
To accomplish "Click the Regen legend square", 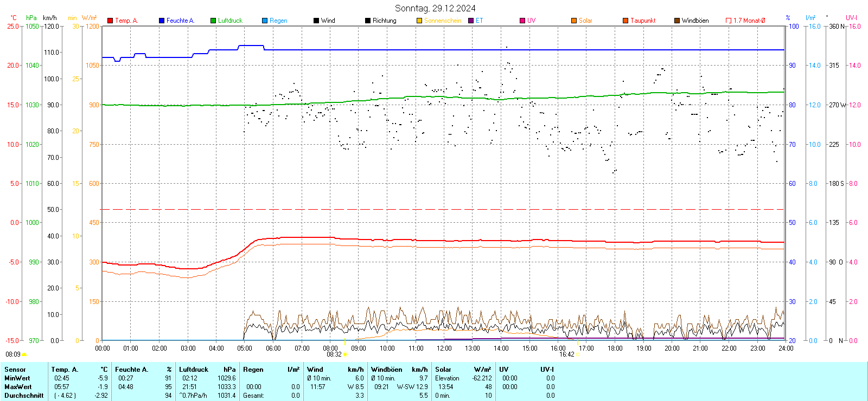I will pos(265,21).
